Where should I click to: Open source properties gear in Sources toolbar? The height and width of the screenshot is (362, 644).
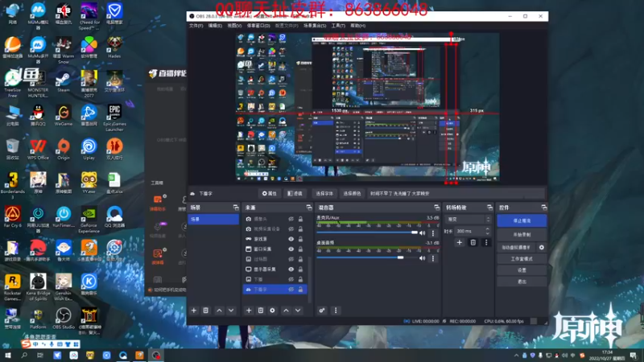click(x=272, y=311)
